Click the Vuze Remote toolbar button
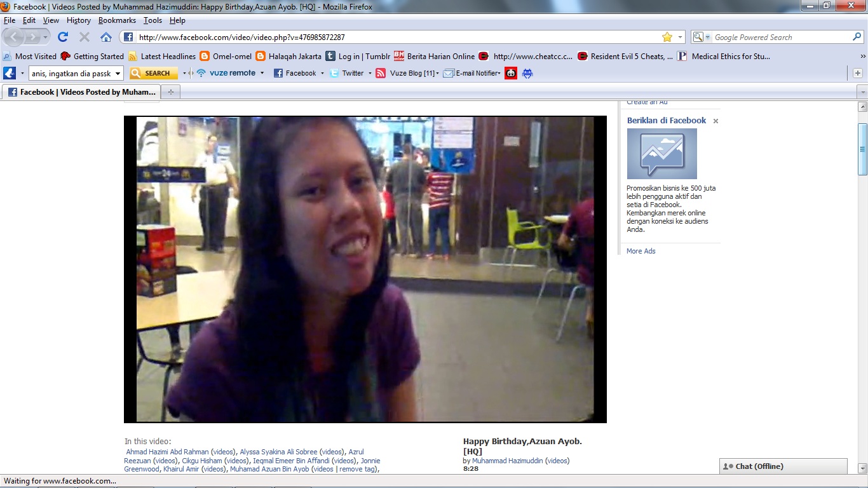 tap(226, 73)
